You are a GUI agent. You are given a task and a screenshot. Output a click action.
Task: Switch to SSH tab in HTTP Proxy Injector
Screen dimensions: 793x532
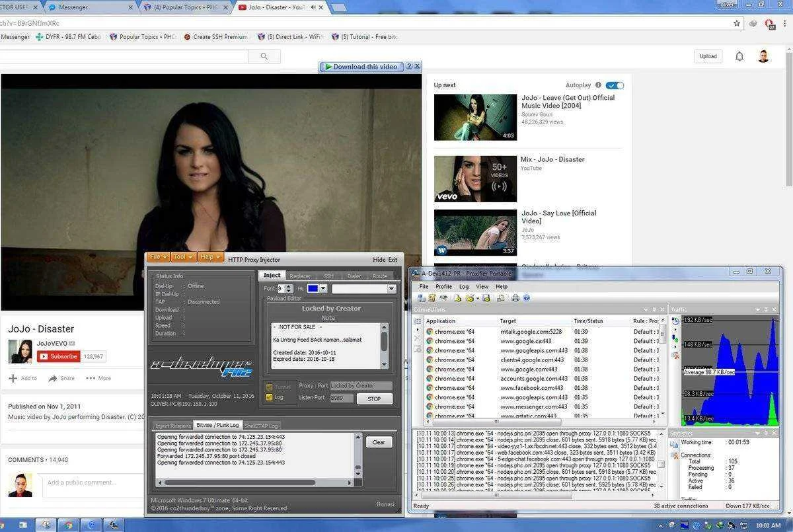pos(328,276)
